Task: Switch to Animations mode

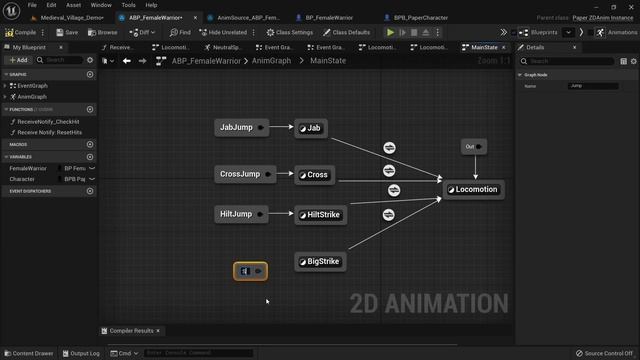Action: [x=616, y=32]
